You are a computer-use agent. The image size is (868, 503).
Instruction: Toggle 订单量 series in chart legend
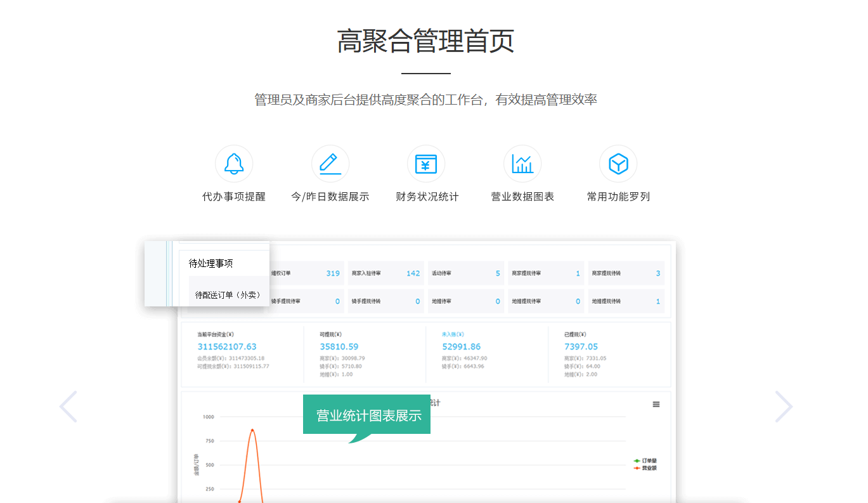point(645,461)
